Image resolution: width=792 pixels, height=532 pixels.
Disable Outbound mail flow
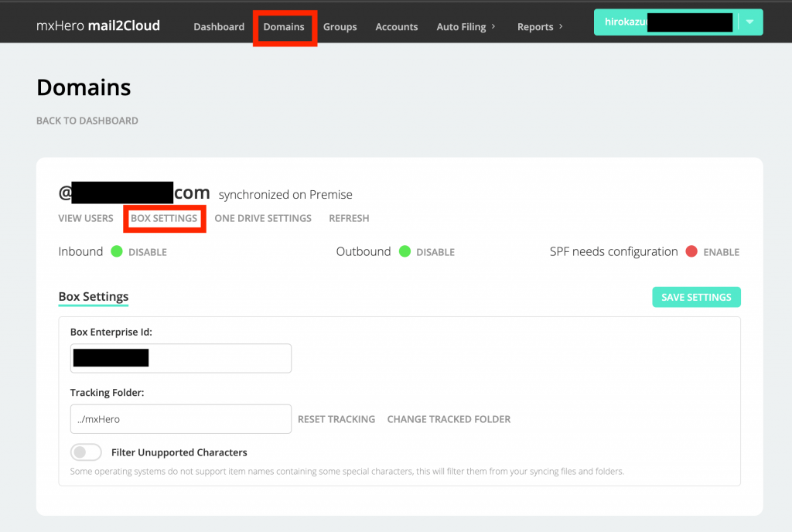point(435,252)
